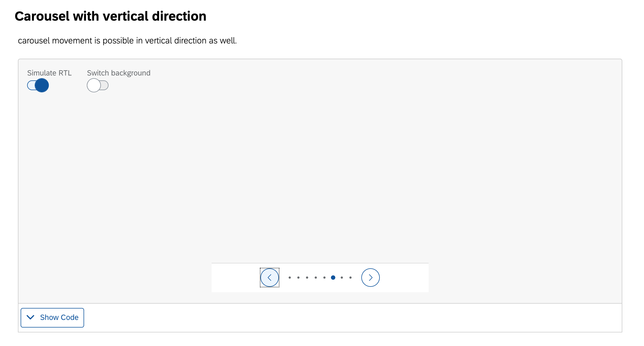
Task: Expand the Show Code section
Action: [52, 317]
